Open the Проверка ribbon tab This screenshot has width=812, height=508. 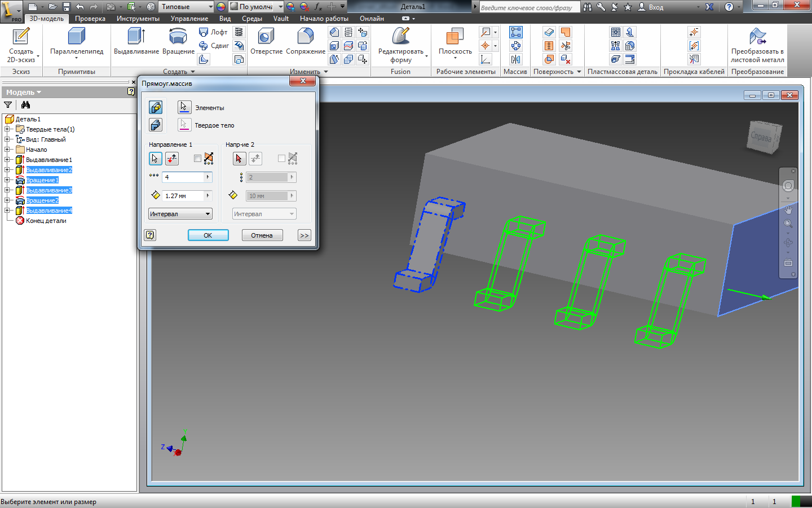tap(90, 19)
